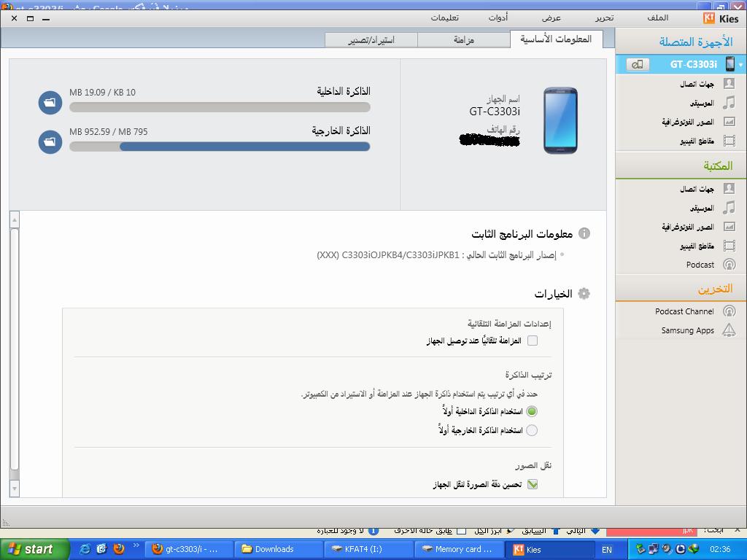
Task: Click the internal memory usage bar
Action: (x=220, y=108)
